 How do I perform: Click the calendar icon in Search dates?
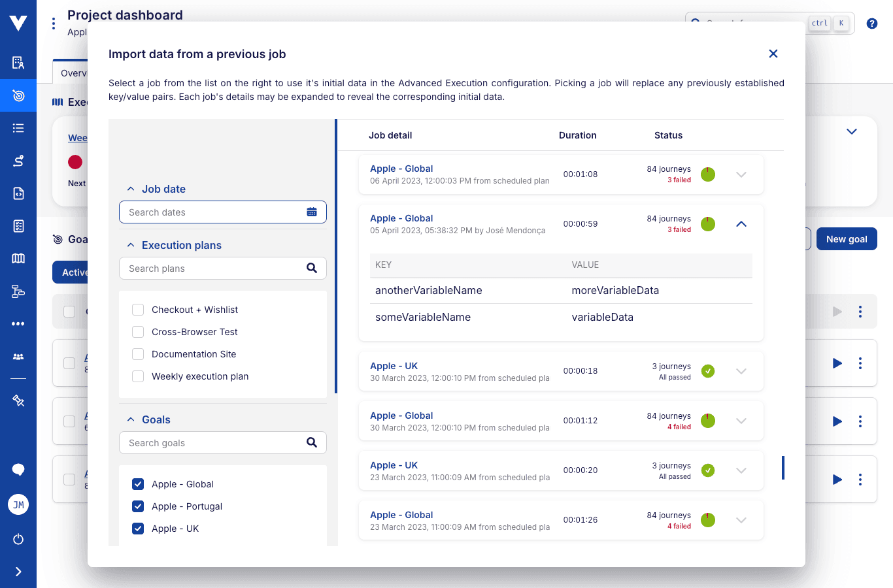pos(312,212)
